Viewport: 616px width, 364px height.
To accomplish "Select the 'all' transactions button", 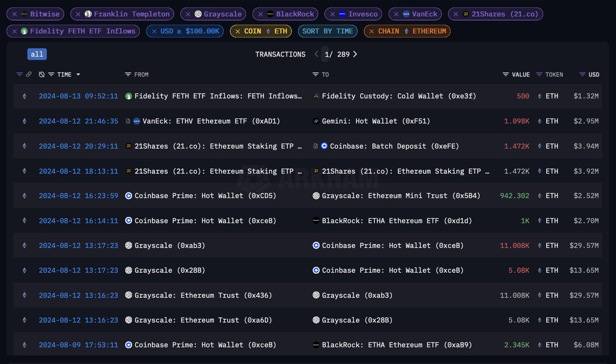I will pyautogui.click(x=37, y=54).
